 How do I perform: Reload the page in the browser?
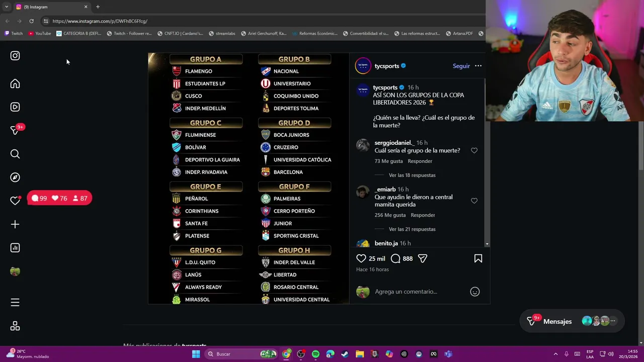[x=31, y=21]
